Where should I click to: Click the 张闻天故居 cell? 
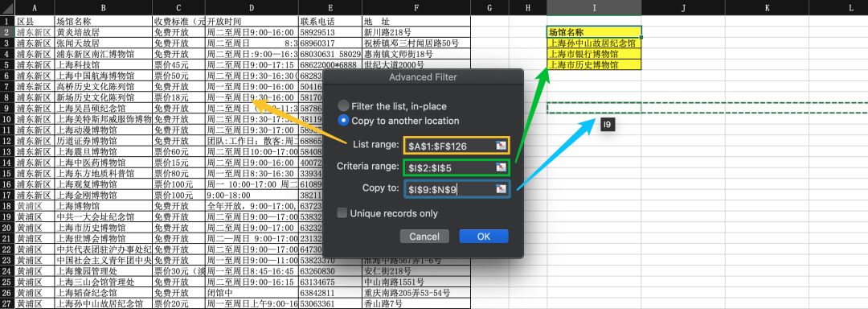[104, 43]
